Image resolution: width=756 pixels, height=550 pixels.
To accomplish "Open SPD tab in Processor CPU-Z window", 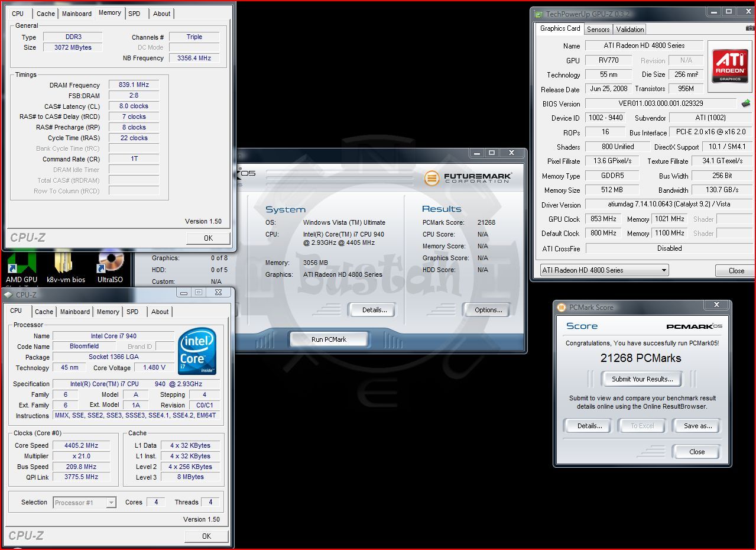I will coord(132,312).
